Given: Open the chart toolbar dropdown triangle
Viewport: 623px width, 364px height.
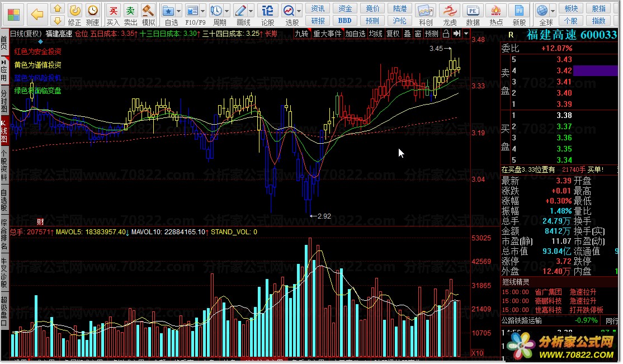Looking at the screenshot, I should (x=466, y=34).
